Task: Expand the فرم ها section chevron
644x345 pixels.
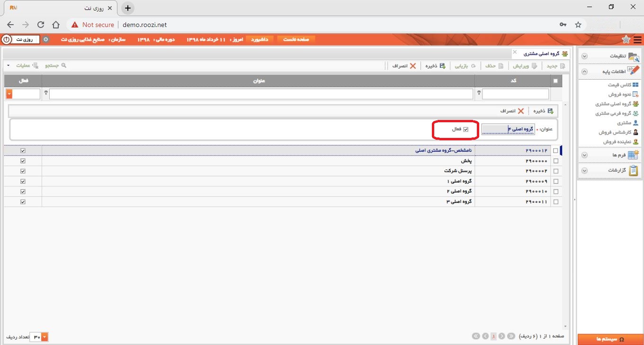Action: [x=584, y=155]
